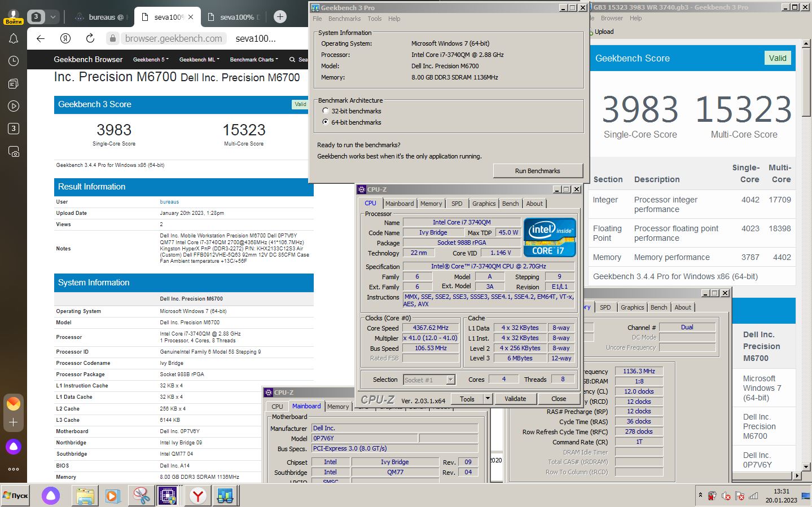The height and width of the screenshot is (507, 812).
Task: Click the taskbar clock showing 13:31
Action: (x=782, y=491)
